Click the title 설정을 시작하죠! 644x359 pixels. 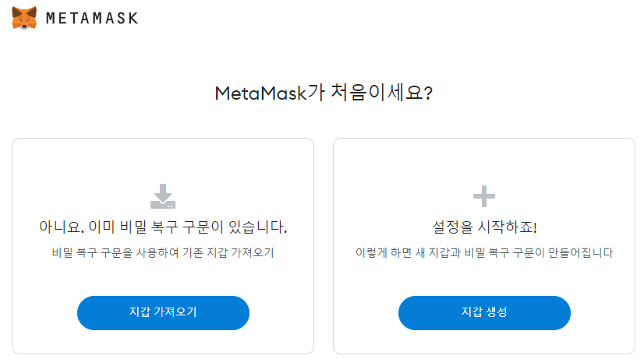[484, 227]
